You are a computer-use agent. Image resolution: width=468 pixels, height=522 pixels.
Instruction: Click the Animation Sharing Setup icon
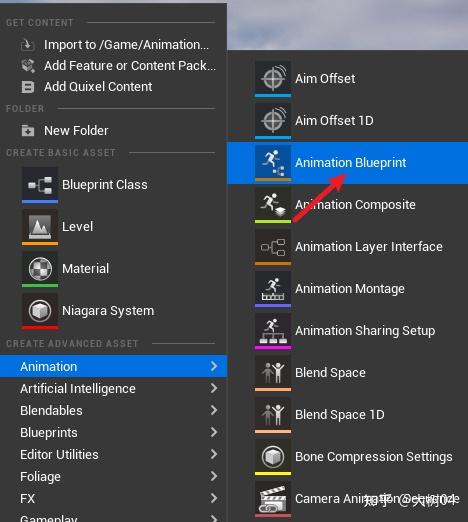coord(273,331)
